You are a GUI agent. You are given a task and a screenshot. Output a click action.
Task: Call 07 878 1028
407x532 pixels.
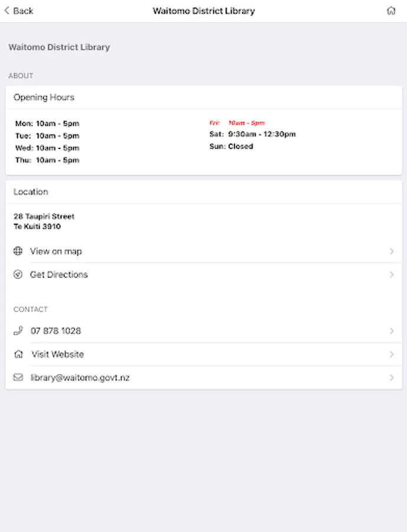tap(56, 331)
